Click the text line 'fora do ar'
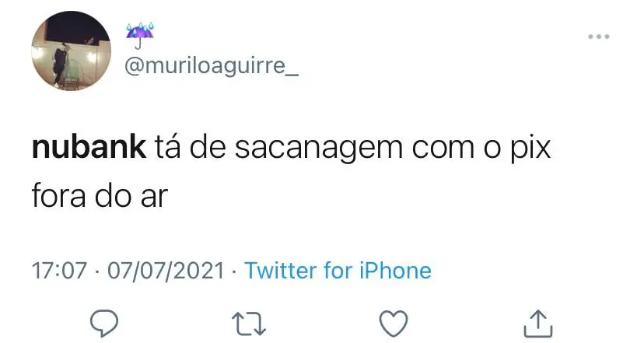This screenshot has height=343, width=644. click(100, 195)
